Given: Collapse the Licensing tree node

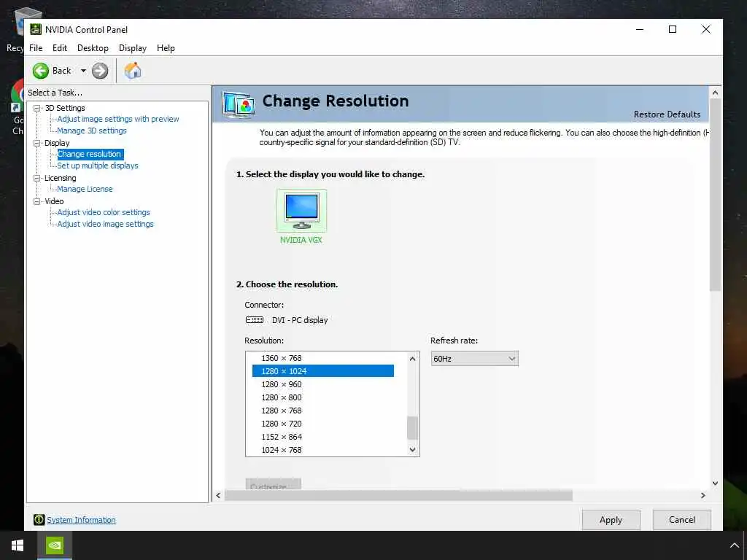Looking at the screenshot, I should pos(36,178).
